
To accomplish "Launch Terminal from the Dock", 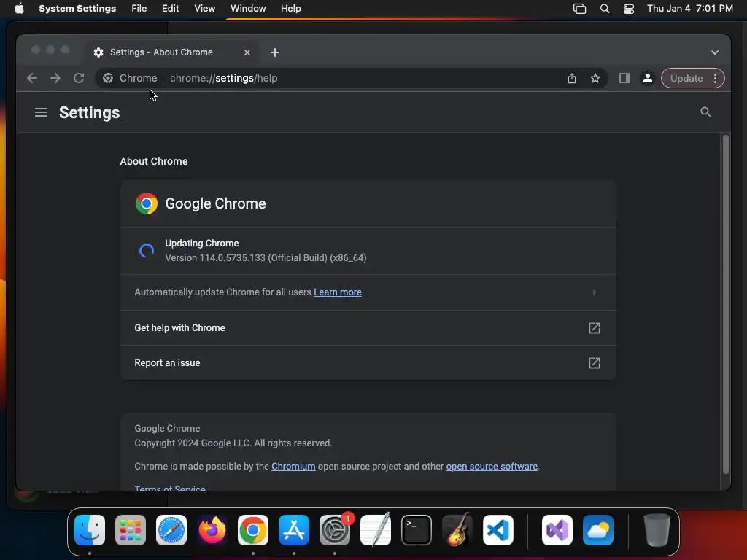I will (417, 529).
